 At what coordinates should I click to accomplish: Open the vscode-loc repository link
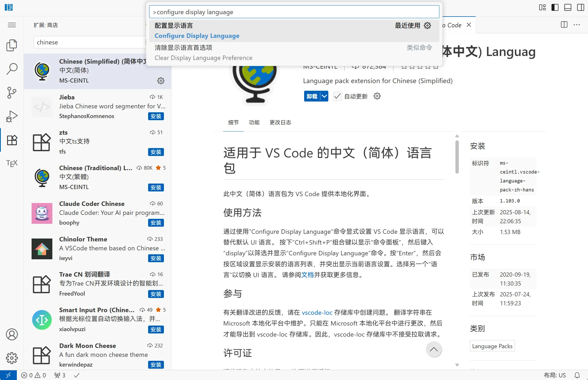[x=317, y=312]
